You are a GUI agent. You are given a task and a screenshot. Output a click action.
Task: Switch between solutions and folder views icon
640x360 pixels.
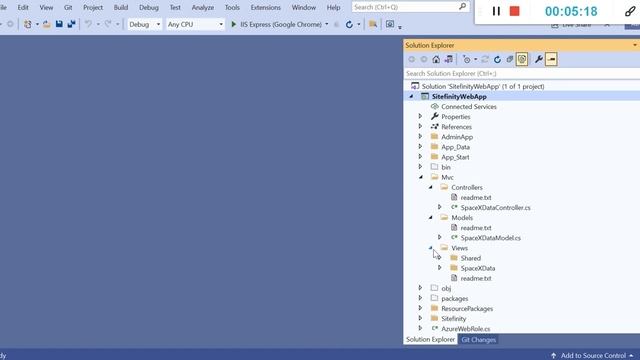449,59
